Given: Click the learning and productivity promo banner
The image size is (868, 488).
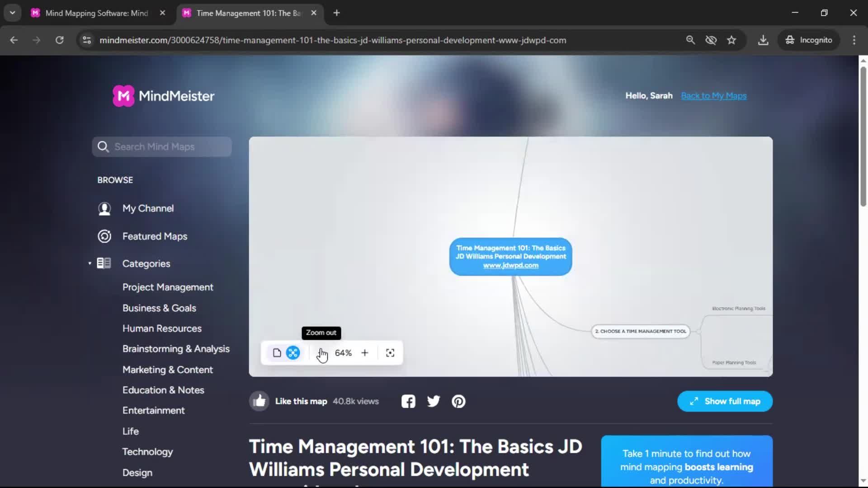Looking at the screenshot, I should [687, 461].
